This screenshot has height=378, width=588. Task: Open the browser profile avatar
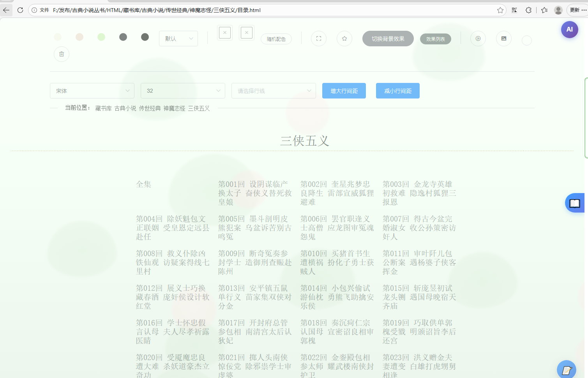(558, 10)
